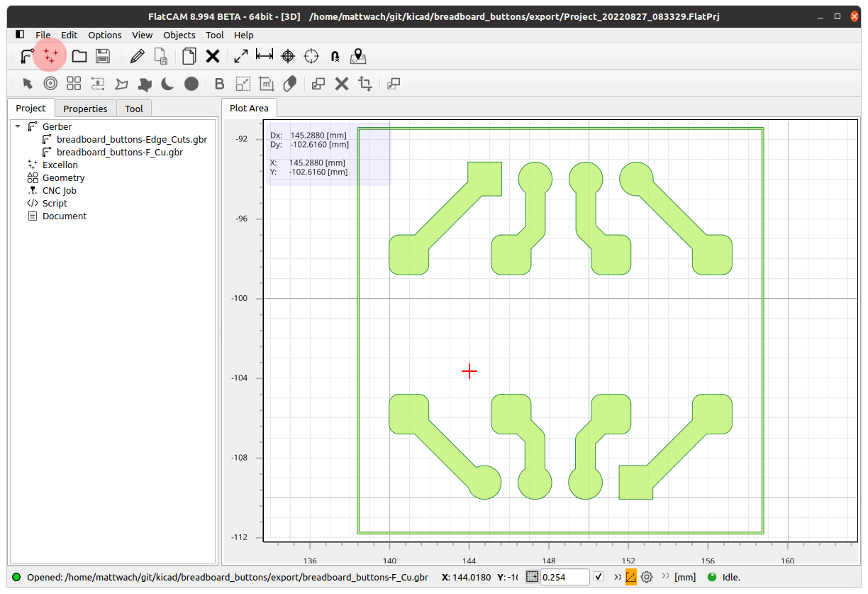Select the Plot Area tab

[249, 108]
